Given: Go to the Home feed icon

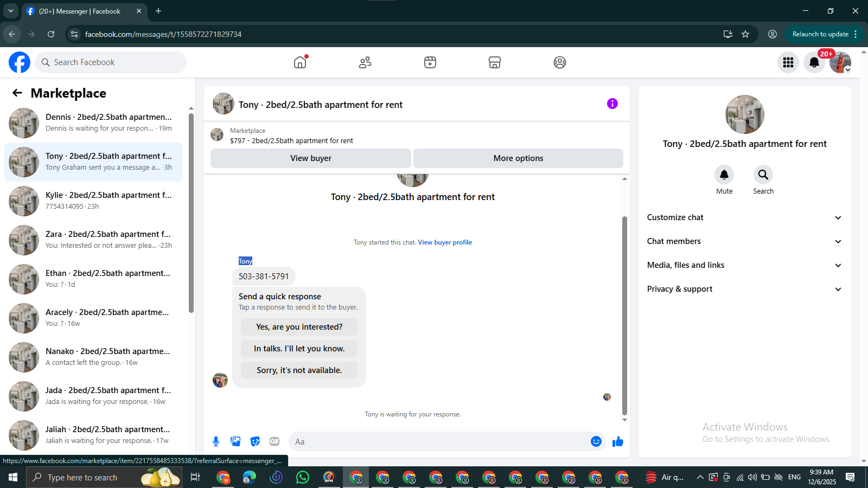Looking at the screenshot, I should (x=300, y=62).
